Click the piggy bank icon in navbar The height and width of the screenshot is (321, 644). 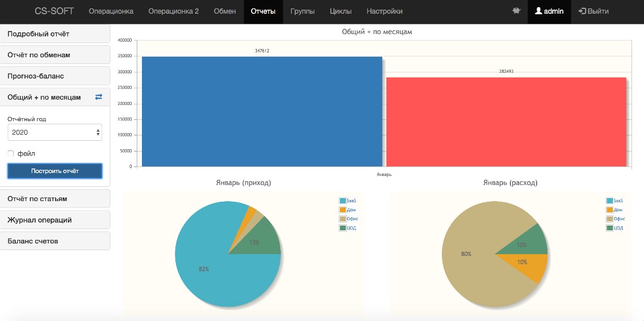pos(516,11)
